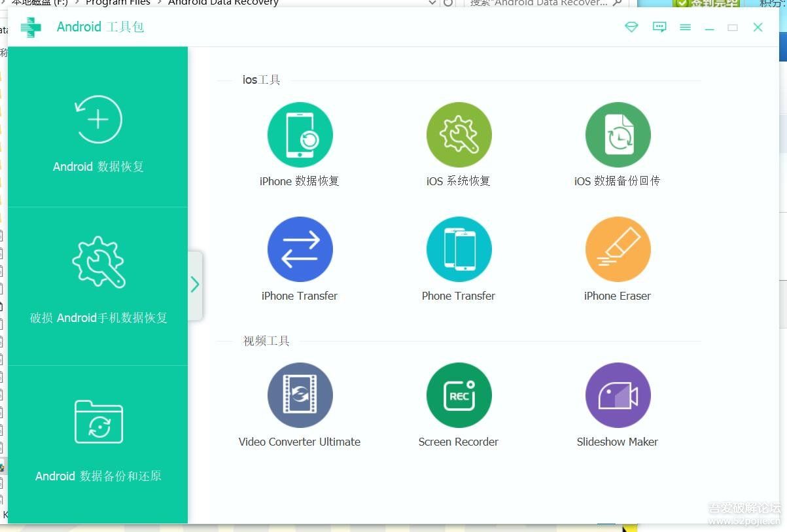Viewport: 787px width, 532px height.
Task: Open Phone Transfer two-phones icon
Action: [459, 249]
